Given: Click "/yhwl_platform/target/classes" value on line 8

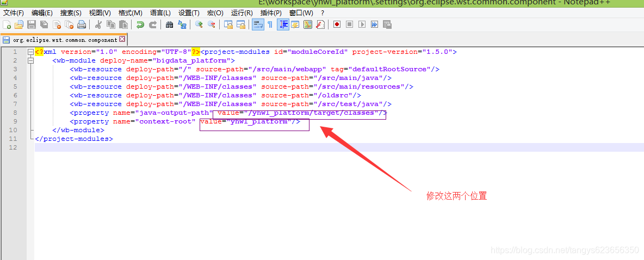Looking at the screenshot, I should (311, 113).
